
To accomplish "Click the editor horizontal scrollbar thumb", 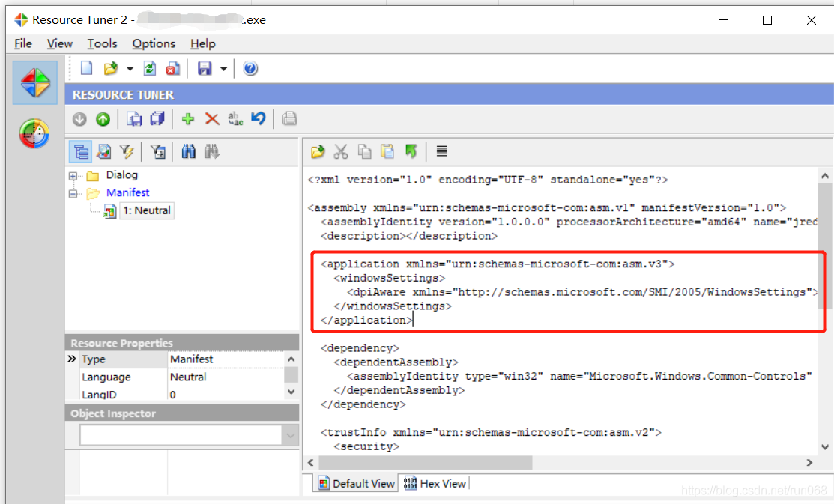I will 425,463.
